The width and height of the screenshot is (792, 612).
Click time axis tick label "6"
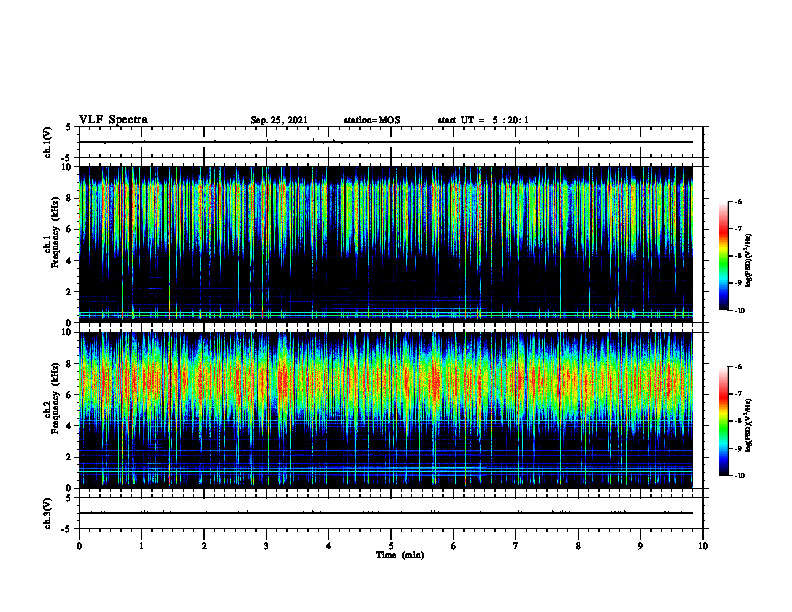point(454,546)
